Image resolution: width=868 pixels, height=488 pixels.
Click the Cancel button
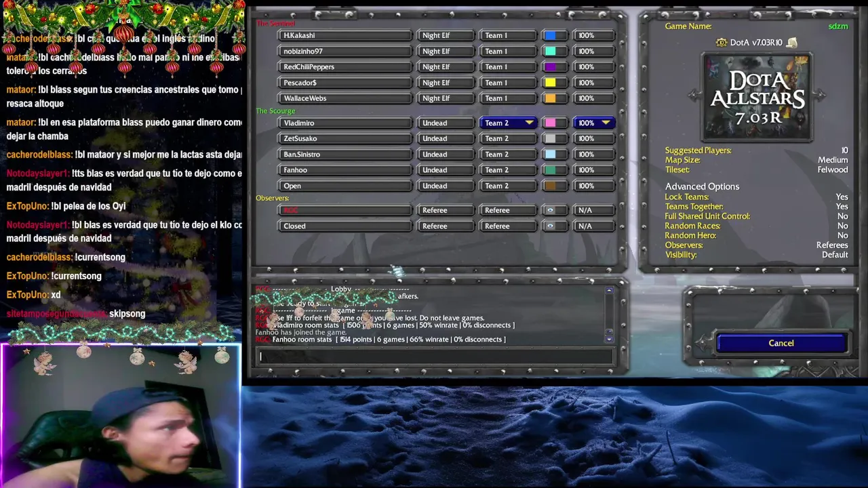[781, 343]
